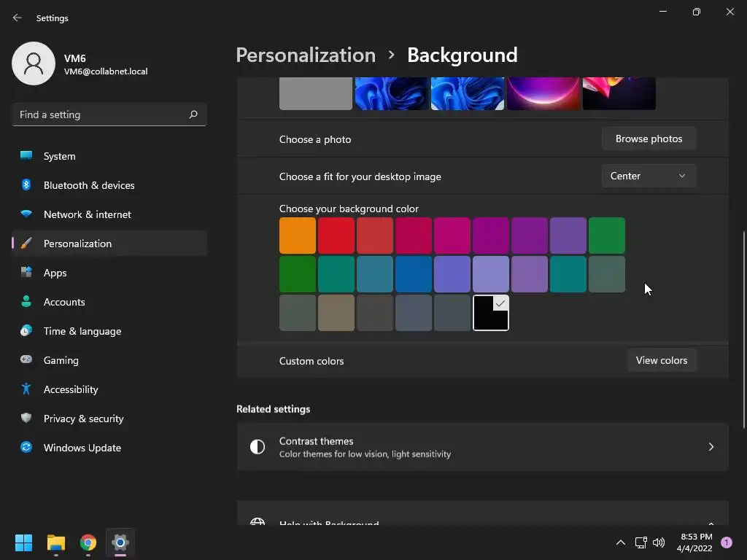
Task: Click the VM6@collabnet.local account text
Action: point(106,71)
